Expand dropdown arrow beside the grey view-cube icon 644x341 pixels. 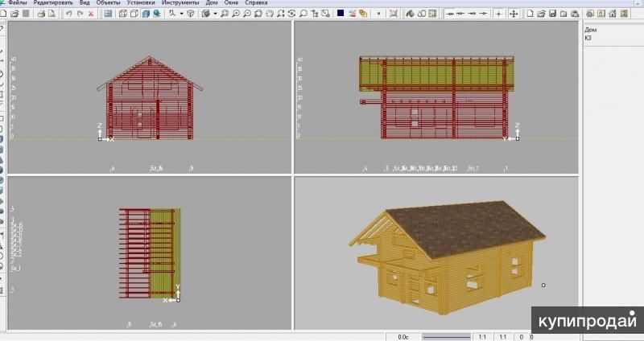pos(215,14)
